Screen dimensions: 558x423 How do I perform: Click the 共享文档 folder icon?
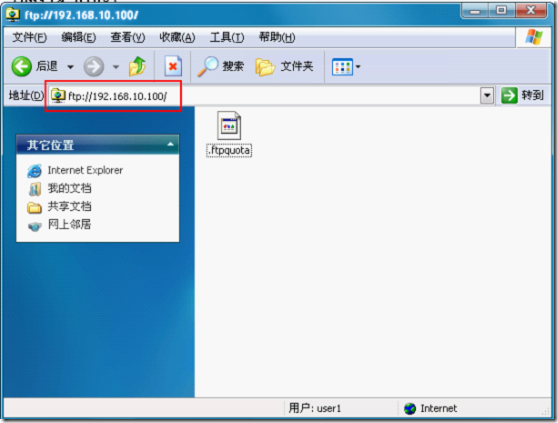[x=35, y=207]
